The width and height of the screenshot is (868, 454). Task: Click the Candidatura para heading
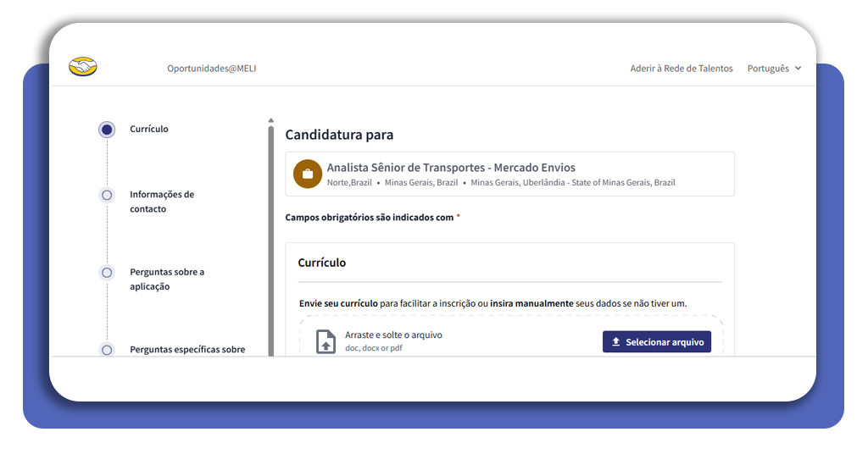(x=339, y=135)
